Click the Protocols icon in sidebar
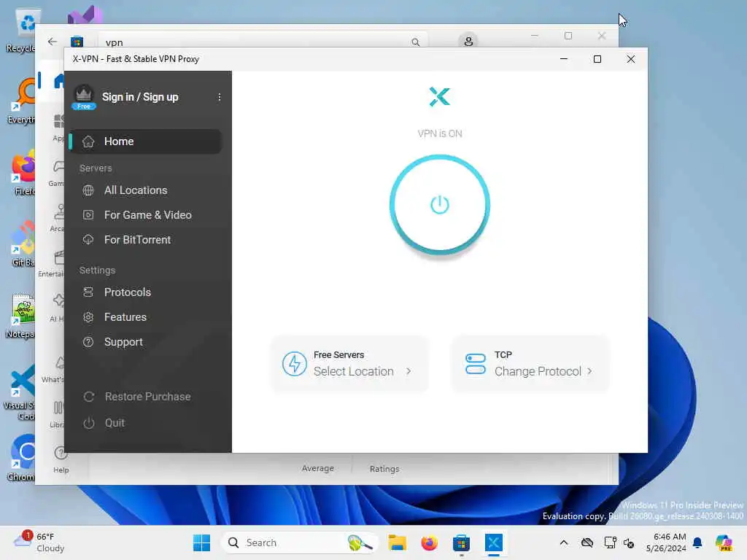 pos(88,292)
